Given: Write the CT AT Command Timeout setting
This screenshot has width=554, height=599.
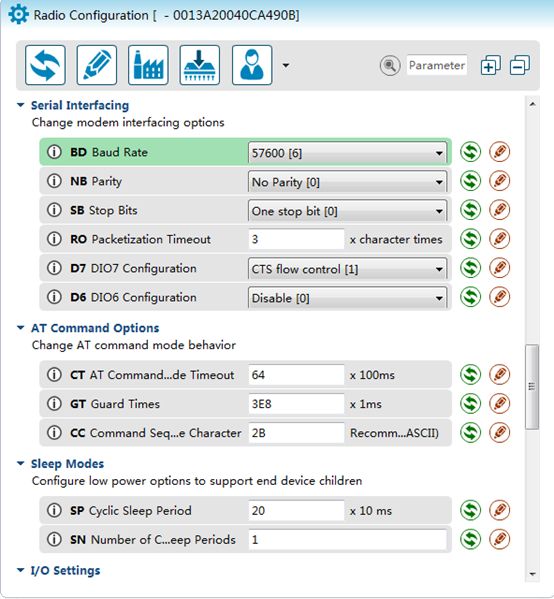Looking at the screenshot, I should tap(500, 375).
